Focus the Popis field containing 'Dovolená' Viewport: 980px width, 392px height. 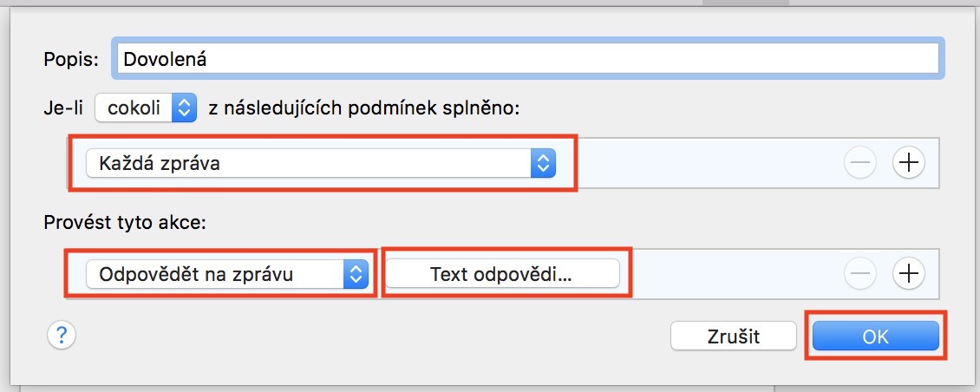527,60
